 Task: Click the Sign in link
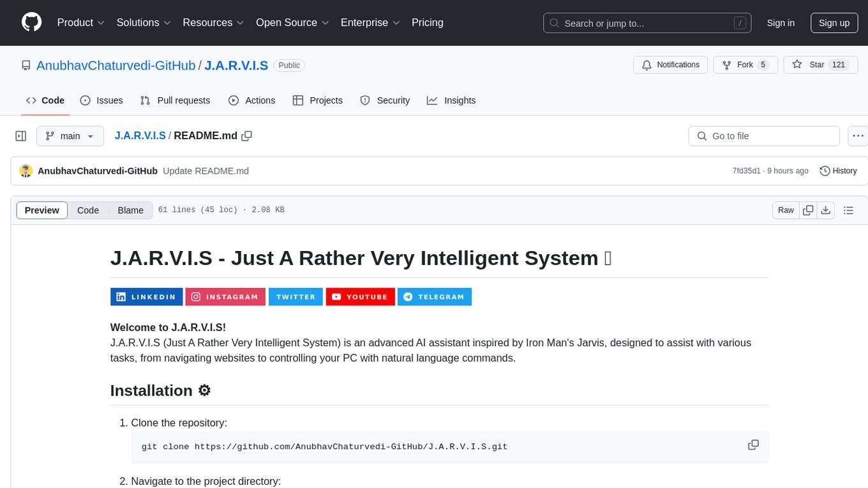tap(781, 23)
